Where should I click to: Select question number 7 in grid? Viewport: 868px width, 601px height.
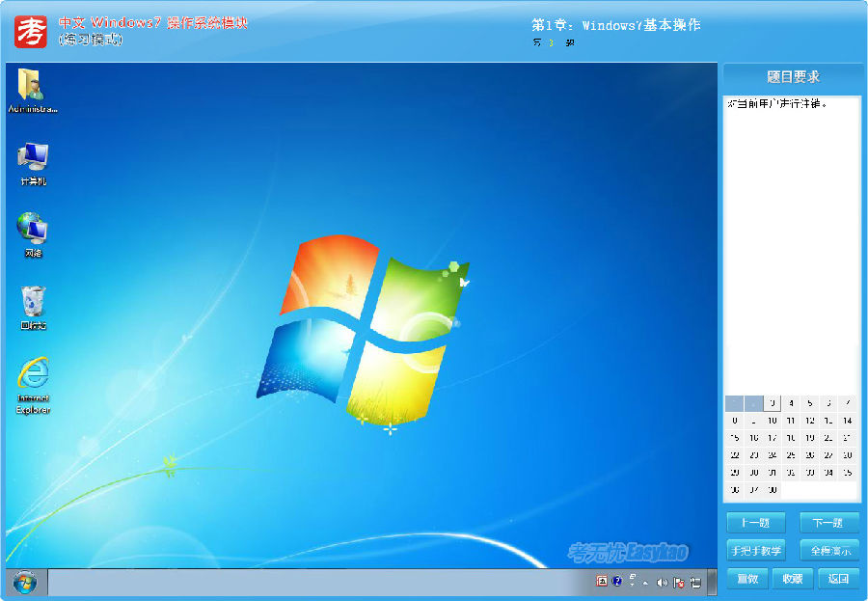click(x=848, y=403)
